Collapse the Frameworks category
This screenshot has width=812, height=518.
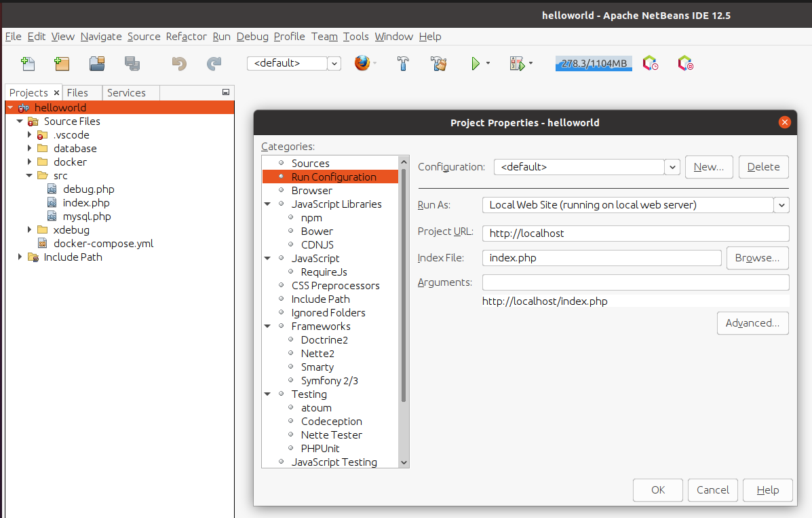(x=268, y=326)
